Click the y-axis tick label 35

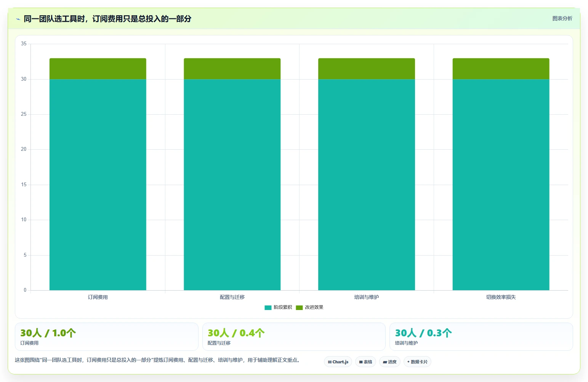24,44
